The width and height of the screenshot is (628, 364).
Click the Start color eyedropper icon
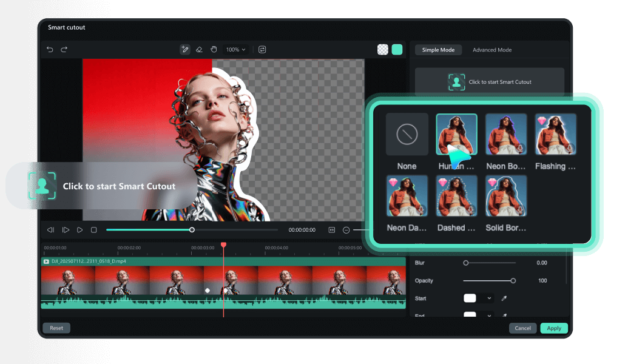(x=504, y=298)
